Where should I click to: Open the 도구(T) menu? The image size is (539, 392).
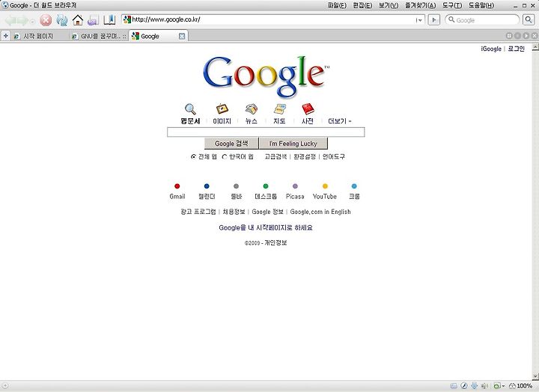click(x=452, y=5)
